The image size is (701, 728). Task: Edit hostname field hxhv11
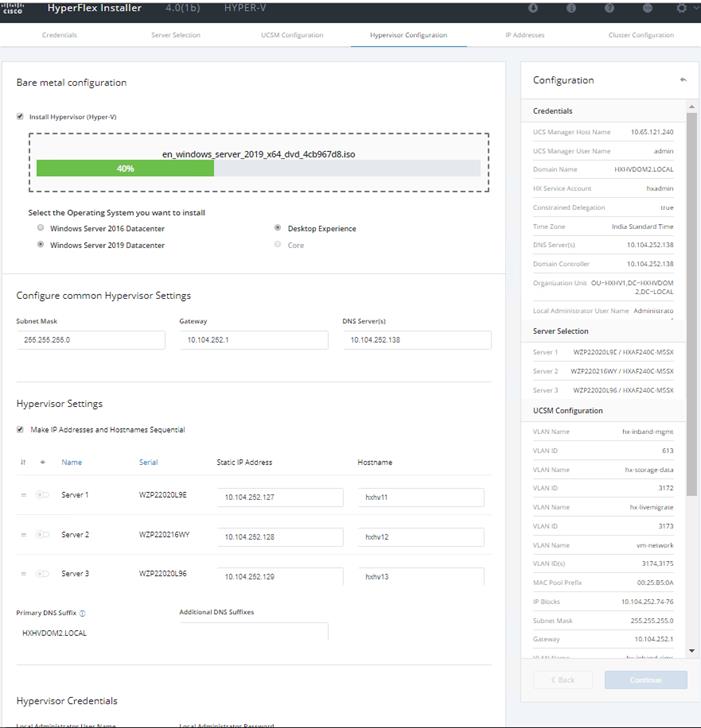coord(421,497)
